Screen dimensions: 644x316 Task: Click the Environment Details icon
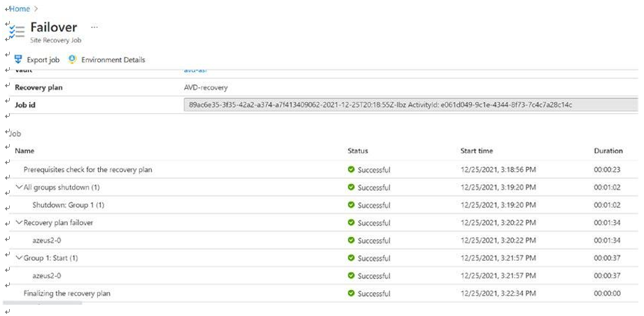72,59
